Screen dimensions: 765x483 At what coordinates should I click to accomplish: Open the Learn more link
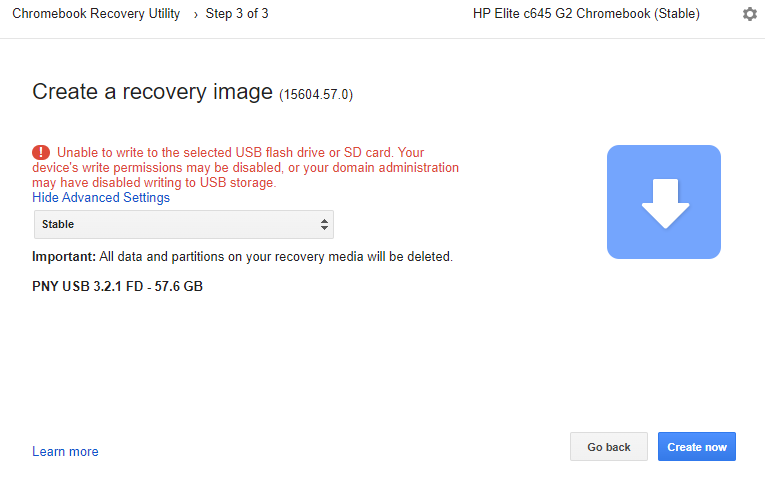65,452
